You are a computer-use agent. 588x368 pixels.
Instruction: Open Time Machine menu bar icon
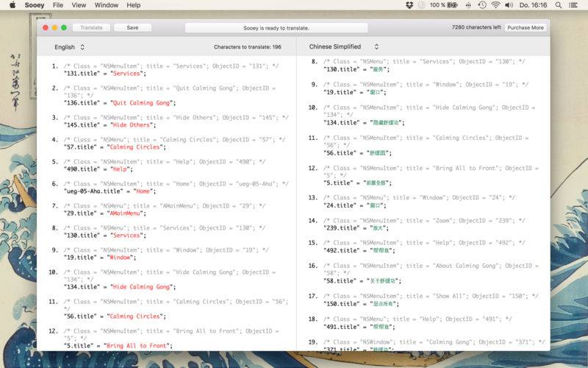pyautogui.click(x=482, y=5)
